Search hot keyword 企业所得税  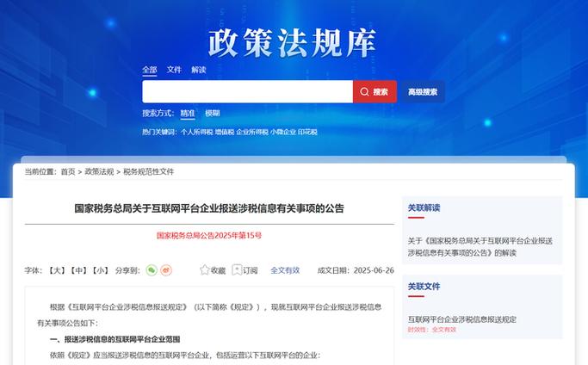(252, 132)
